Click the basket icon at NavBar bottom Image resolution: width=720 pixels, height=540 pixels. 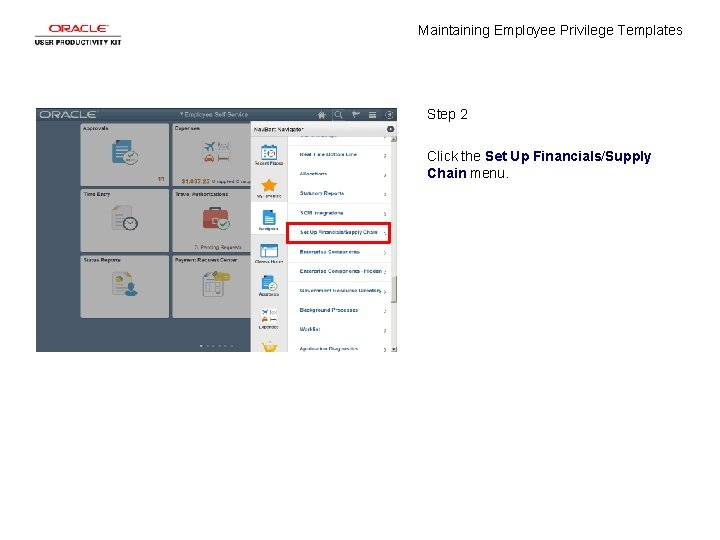pyautogui.click(x=270, y=347)
